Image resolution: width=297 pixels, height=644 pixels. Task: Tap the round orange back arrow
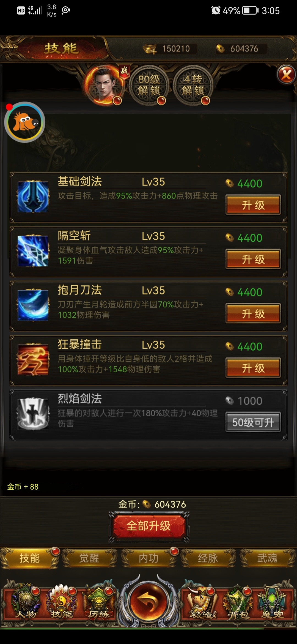click(x=148, y=601)
